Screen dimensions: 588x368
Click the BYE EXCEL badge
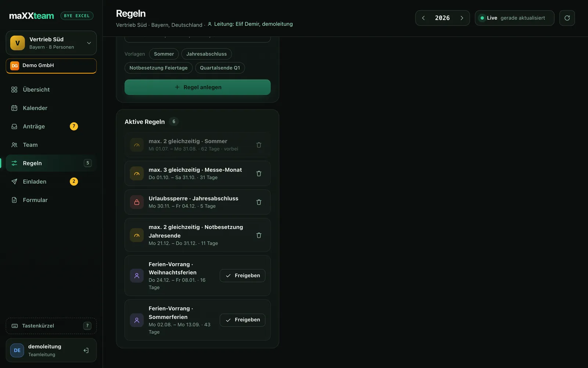tap(77, 16)
